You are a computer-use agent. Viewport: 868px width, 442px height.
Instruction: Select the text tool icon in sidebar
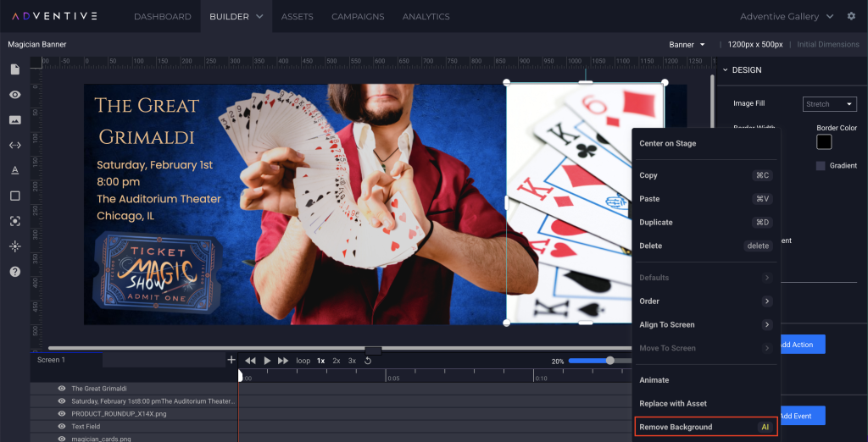(x=14, y=170)
